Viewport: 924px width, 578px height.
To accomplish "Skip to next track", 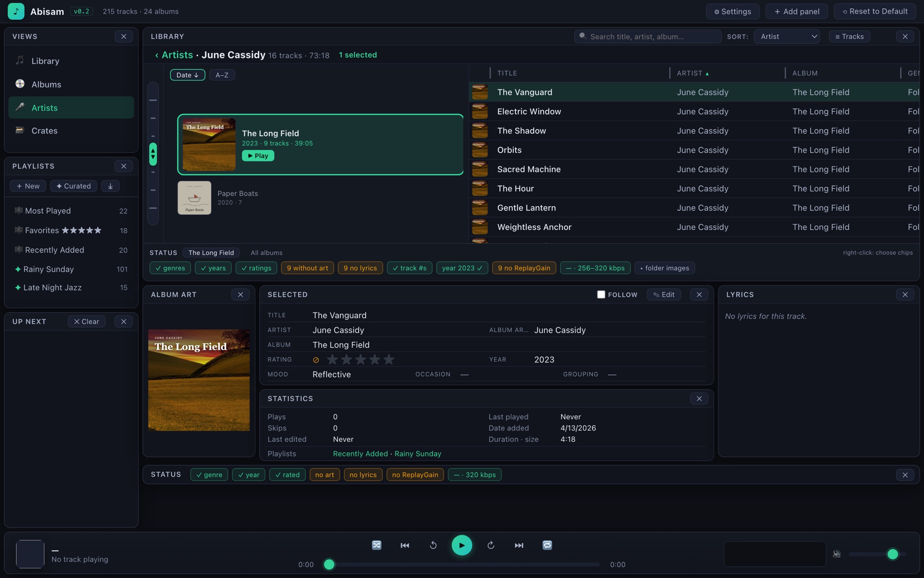I will pos(519,545).
